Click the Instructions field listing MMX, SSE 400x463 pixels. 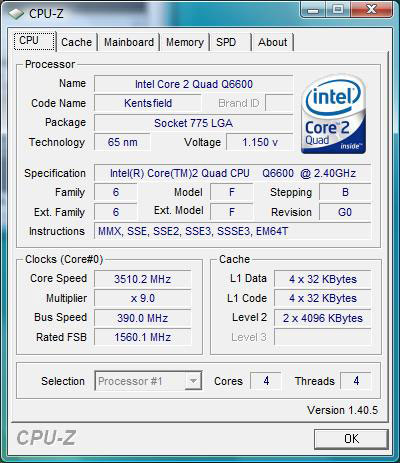(x=233, y=231)
